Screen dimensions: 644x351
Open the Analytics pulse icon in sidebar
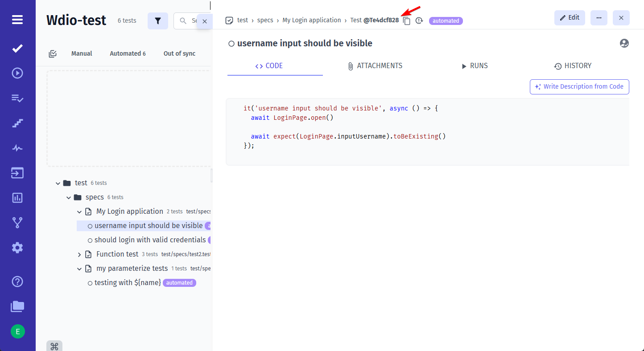[17, 147]
